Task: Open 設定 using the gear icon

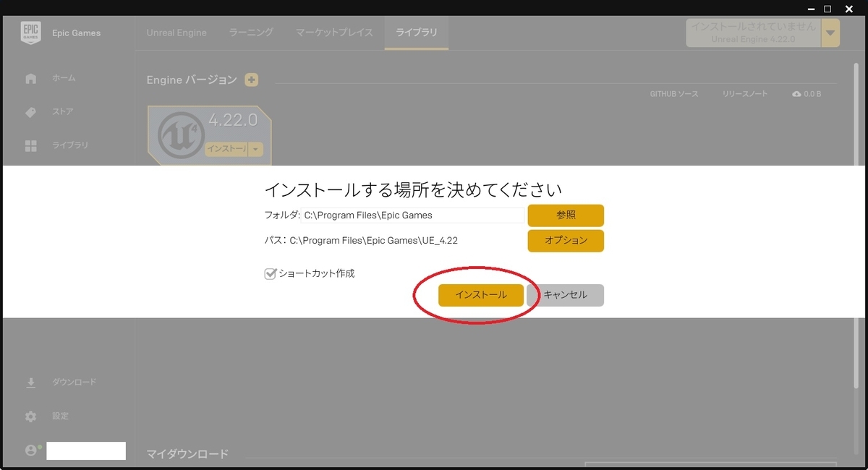Action: click(x=30, y=416)
